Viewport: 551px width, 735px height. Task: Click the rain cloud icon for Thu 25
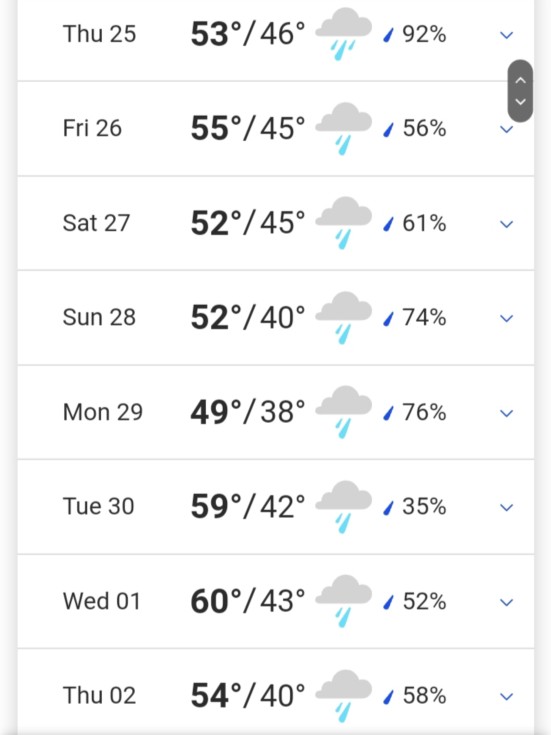343,34
